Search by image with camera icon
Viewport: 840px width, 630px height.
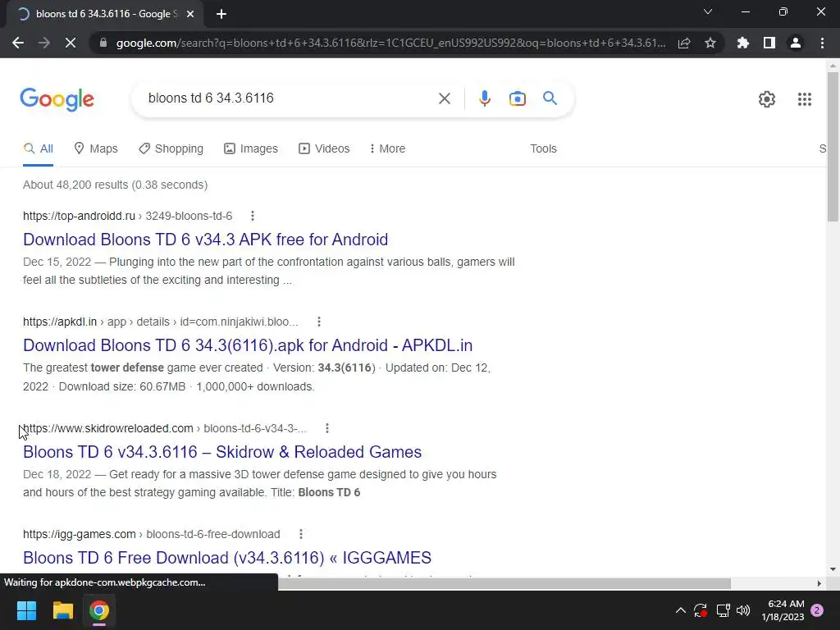[x=517, y=98]
